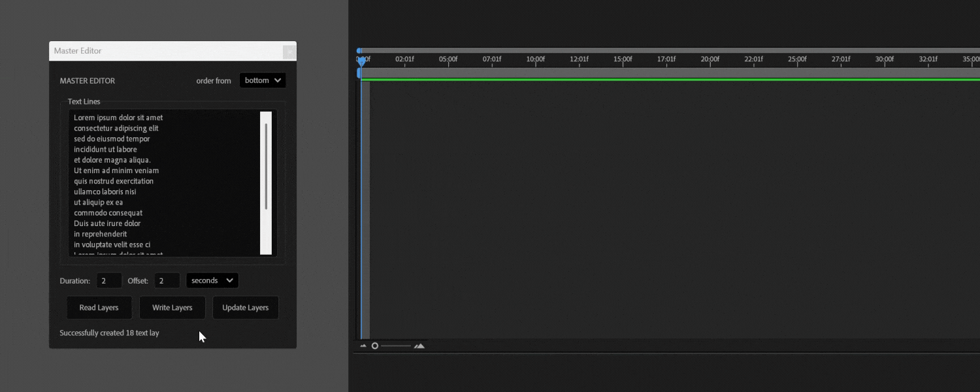The image size is (980, 392).
Task: Click the timeline zoom slider handle
Action: 375,346
